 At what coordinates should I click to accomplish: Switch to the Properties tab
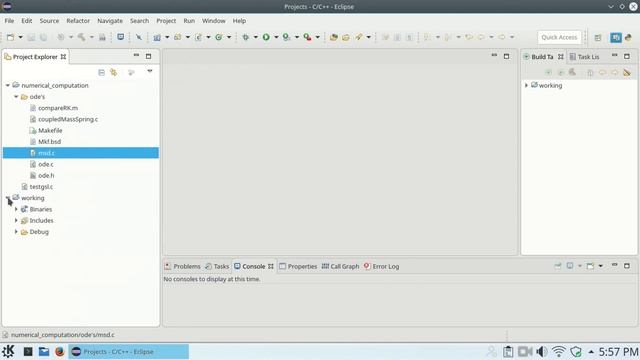click(298, 266)
